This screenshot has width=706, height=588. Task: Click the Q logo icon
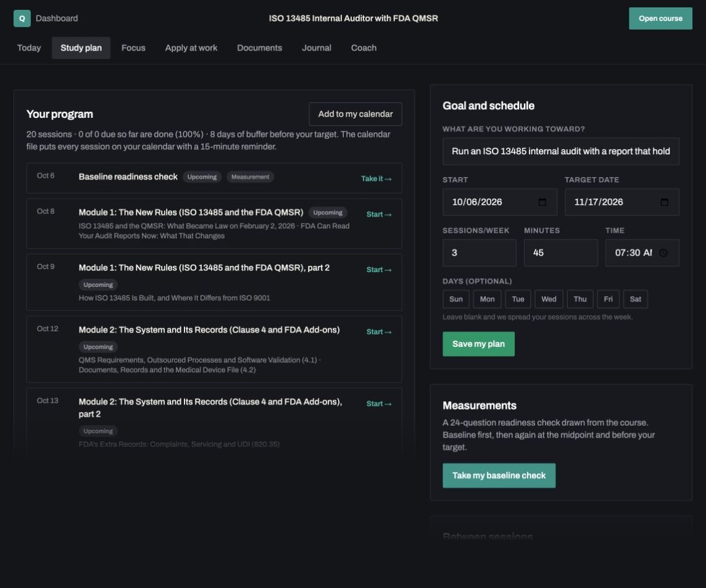[x=22, y=19]
